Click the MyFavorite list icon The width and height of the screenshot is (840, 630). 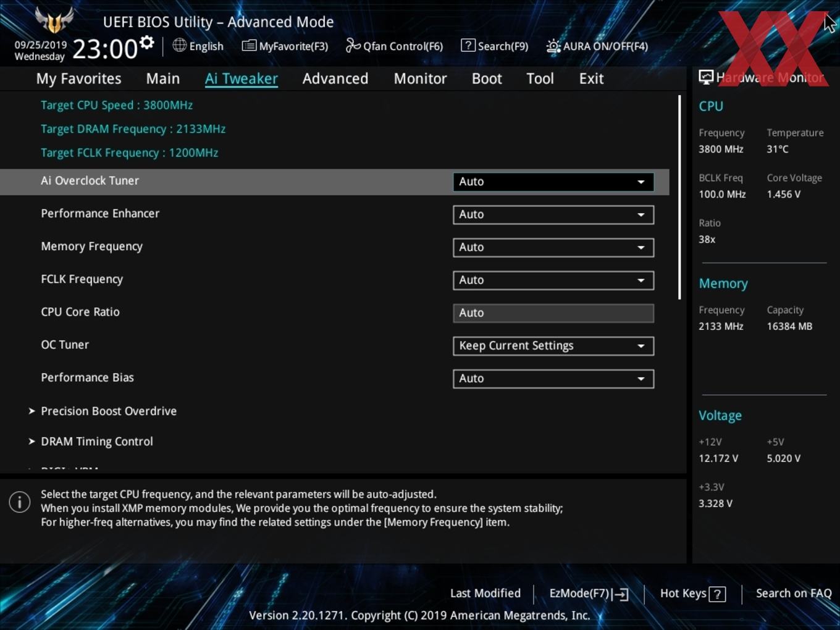tap(249, 46)
